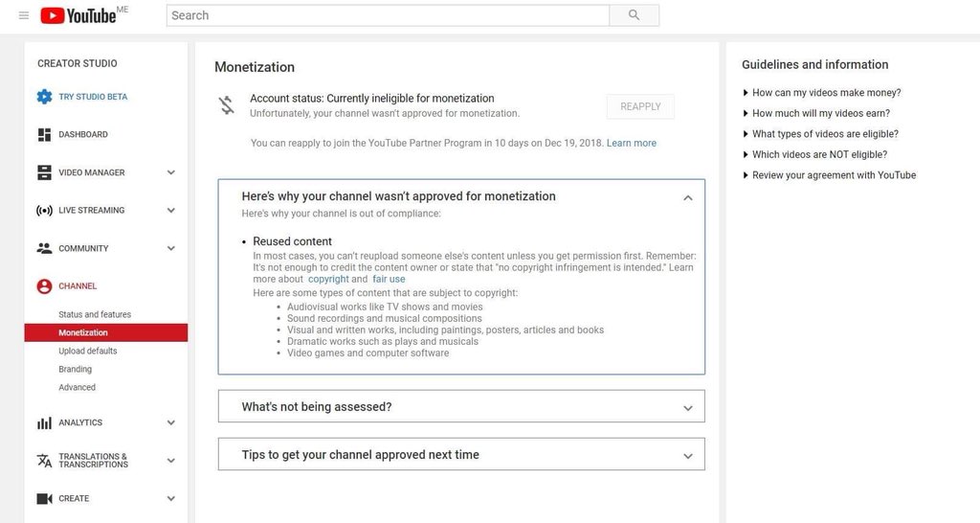Follow the Learn more link

(x=632, y=144)
